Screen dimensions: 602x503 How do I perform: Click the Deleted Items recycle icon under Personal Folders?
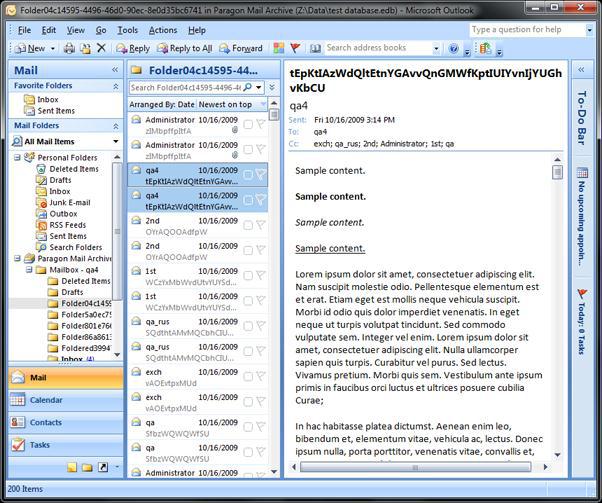(41, 169)
